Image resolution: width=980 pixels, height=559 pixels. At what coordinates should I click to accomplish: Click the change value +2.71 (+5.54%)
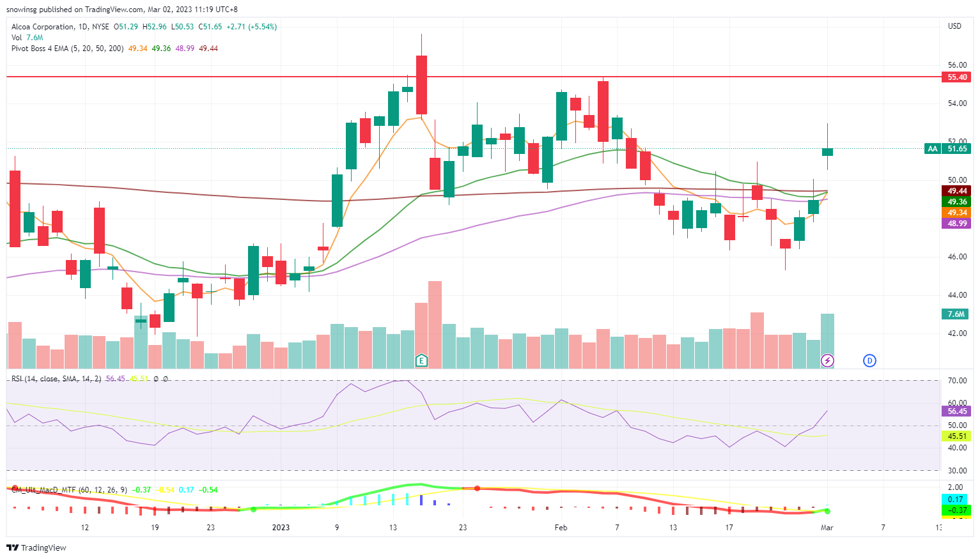pos(252,27)
